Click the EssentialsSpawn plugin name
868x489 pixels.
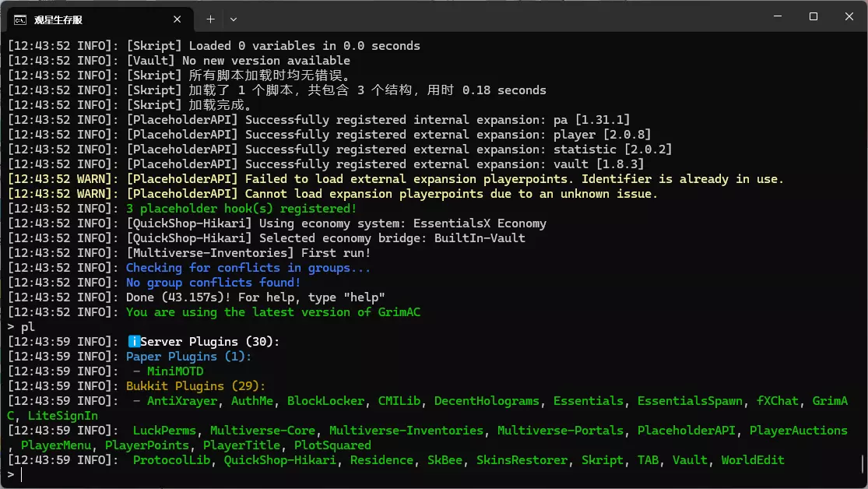click(x=690, y=401)
